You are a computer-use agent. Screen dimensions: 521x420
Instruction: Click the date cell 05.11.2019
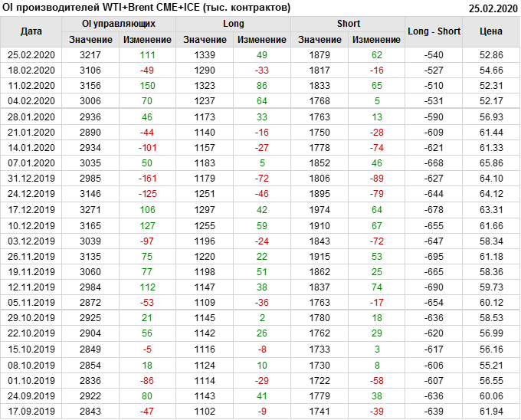pos(31,302)
